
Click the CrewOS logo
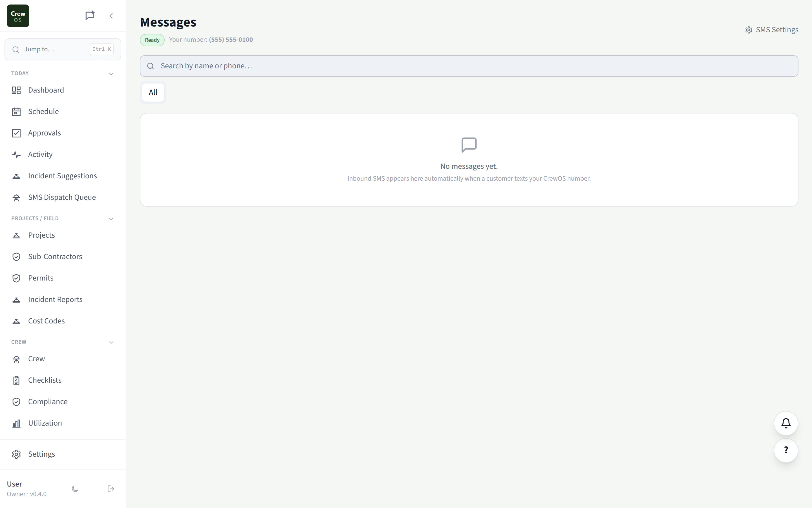click(18, 16)
